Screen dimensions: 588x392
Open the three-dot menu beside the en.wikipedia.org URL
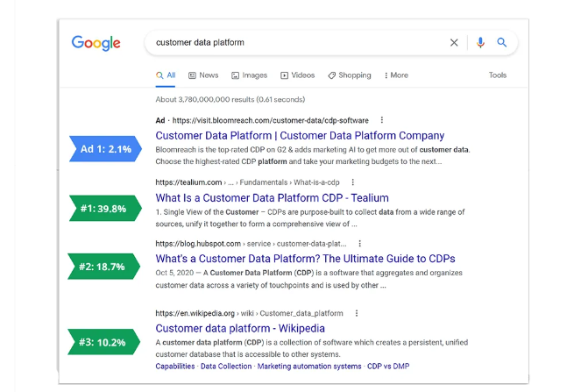click(357, 313)
